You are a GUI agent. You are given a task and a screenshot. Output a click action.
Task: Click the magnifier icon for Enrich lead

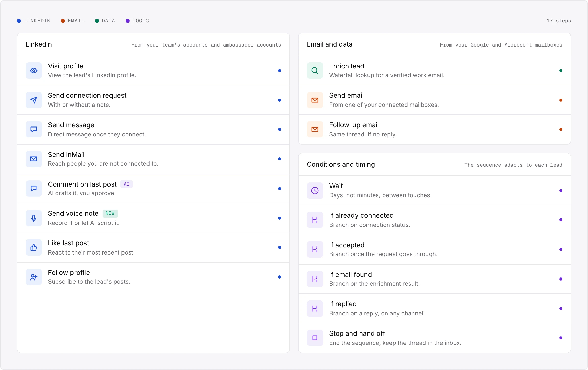click(315, 71)
